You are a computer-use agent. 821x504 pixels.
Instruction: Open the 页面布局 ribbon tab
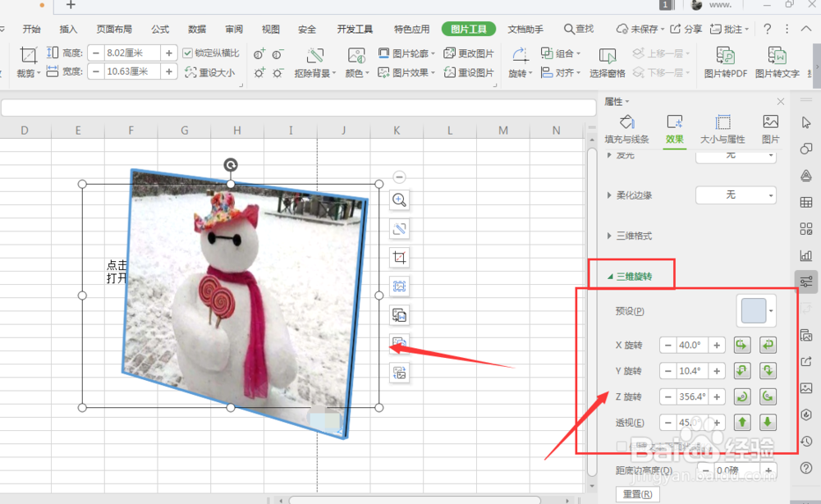tap(114, 29)
